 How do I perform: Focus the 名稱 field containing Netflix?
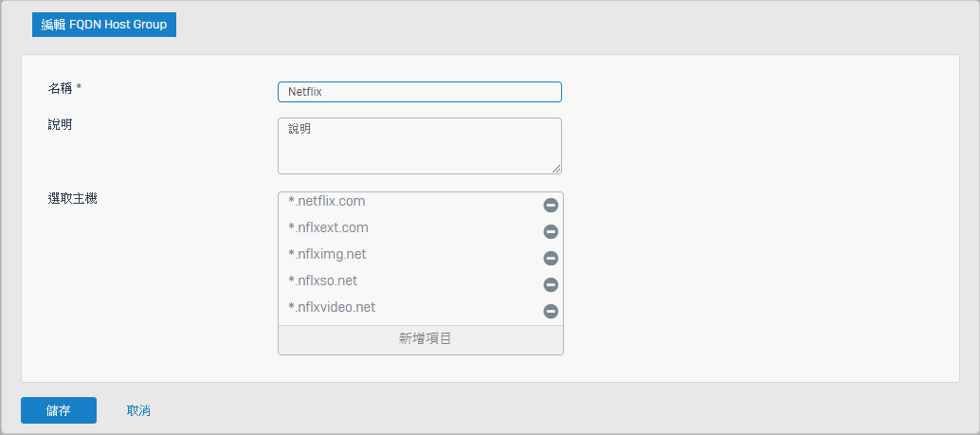point(419,92)
